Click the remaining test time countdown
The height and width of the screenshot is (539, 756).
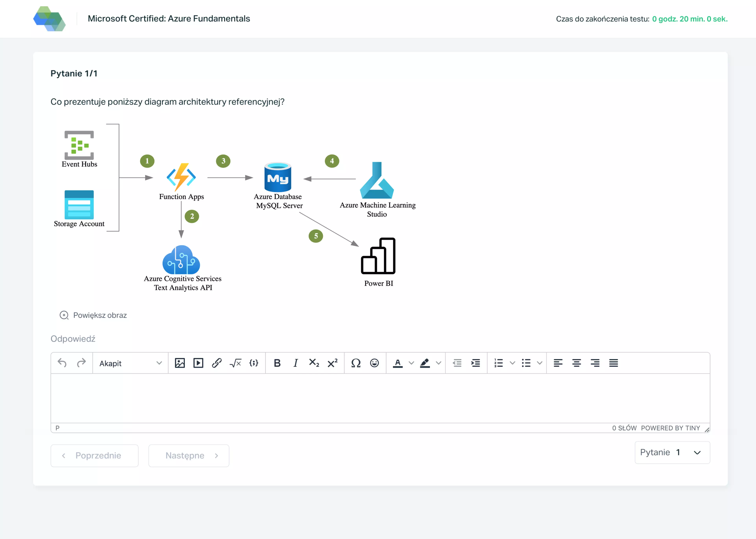(690, 19)
